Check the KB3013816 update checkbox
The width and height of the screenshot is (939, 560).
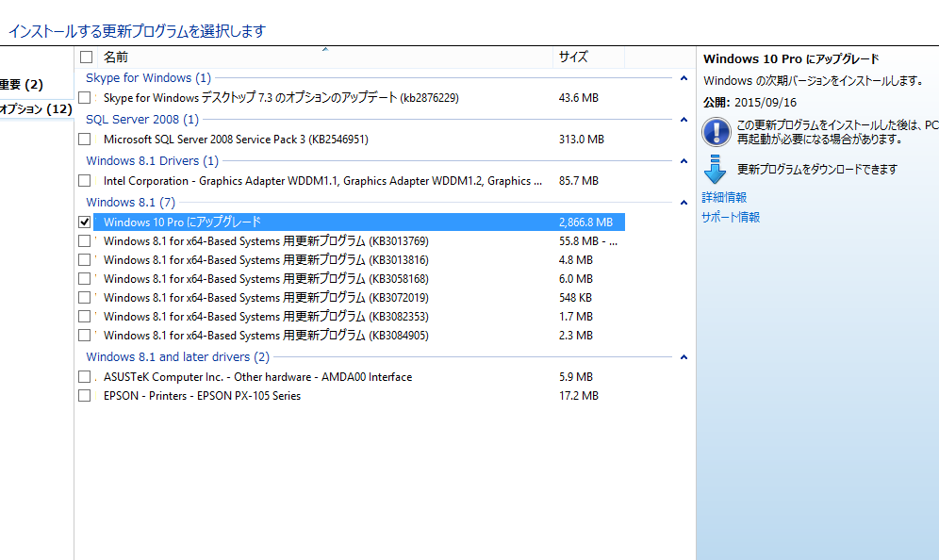point(85,259)
